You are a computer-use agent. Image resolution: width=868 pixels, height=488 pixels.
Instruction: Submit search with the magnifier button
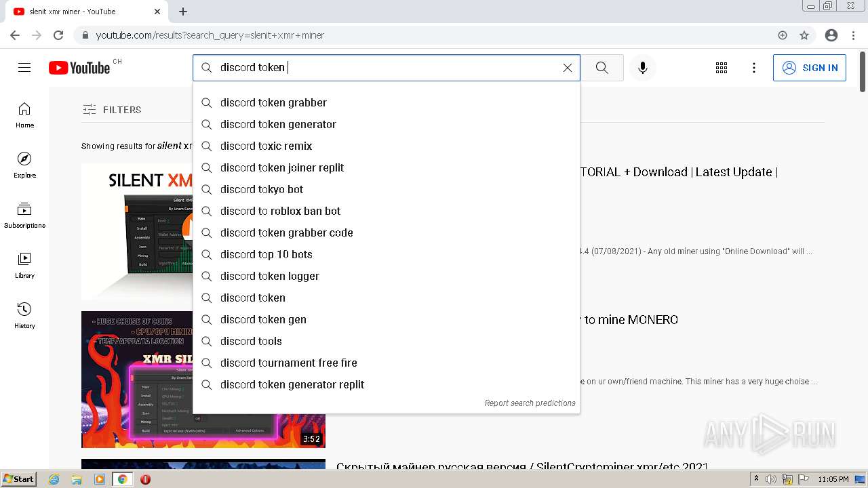pyautogui.click(x=601, y=68)
